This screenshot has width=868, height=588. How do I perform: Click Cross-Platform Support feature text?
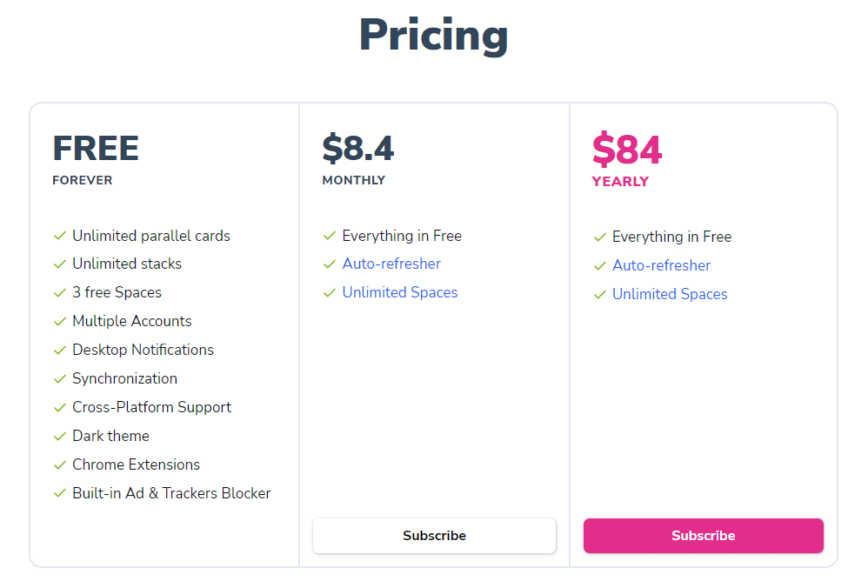coord(151,407)
